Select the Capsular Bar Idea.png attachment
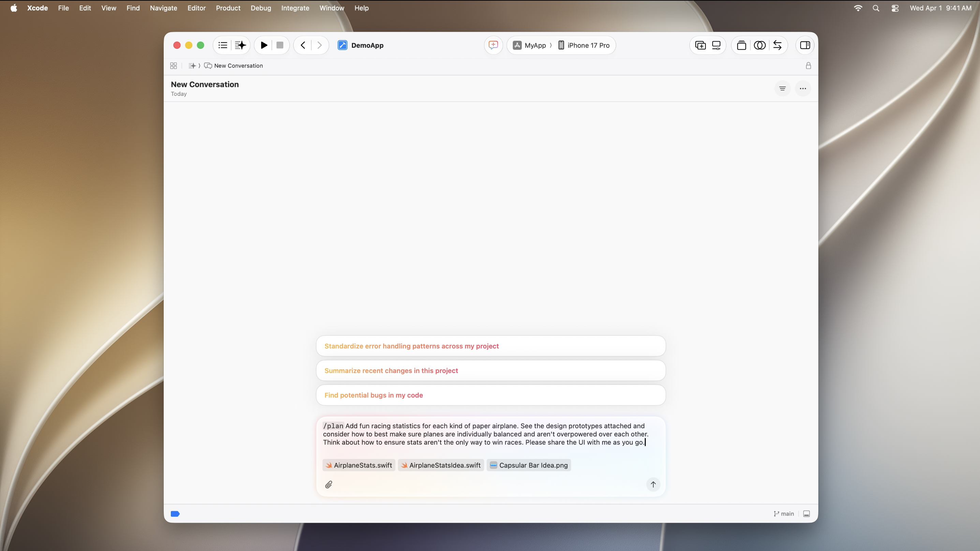 [529, 465]
